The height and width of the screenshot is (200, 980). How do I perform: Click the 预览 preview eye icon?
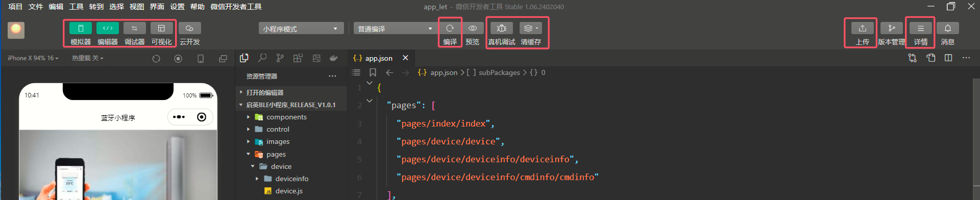tap(473, 28)
